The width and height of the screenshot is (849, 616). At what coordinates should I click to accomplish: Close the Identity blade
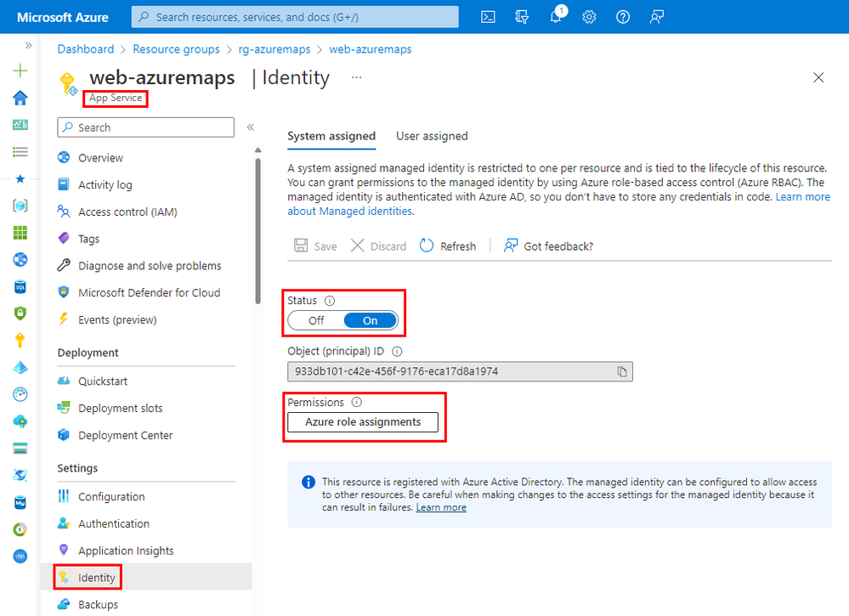(818, 77)
